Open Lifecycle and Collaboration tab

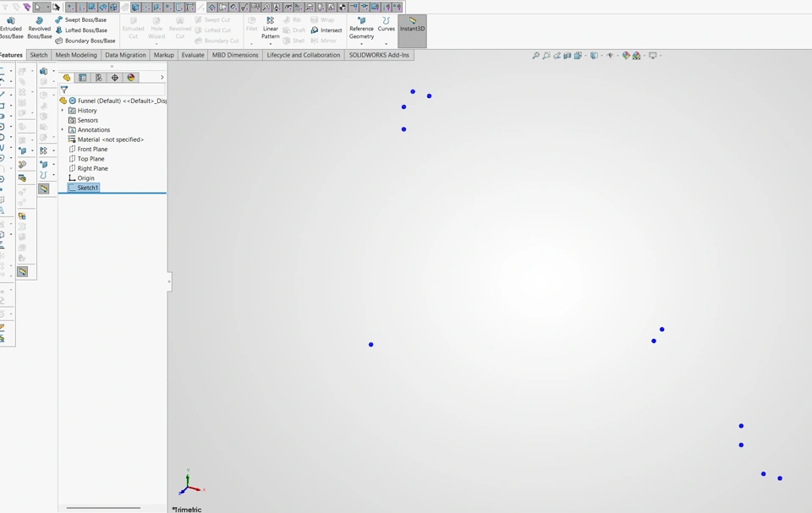(304, 55)
